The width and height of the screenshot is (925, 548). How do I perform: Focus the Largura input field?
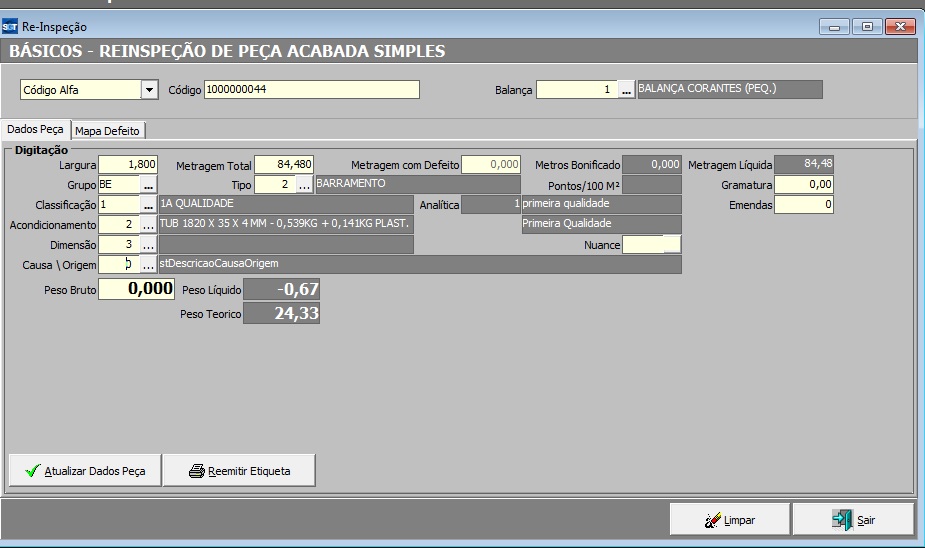pos(128,165)
